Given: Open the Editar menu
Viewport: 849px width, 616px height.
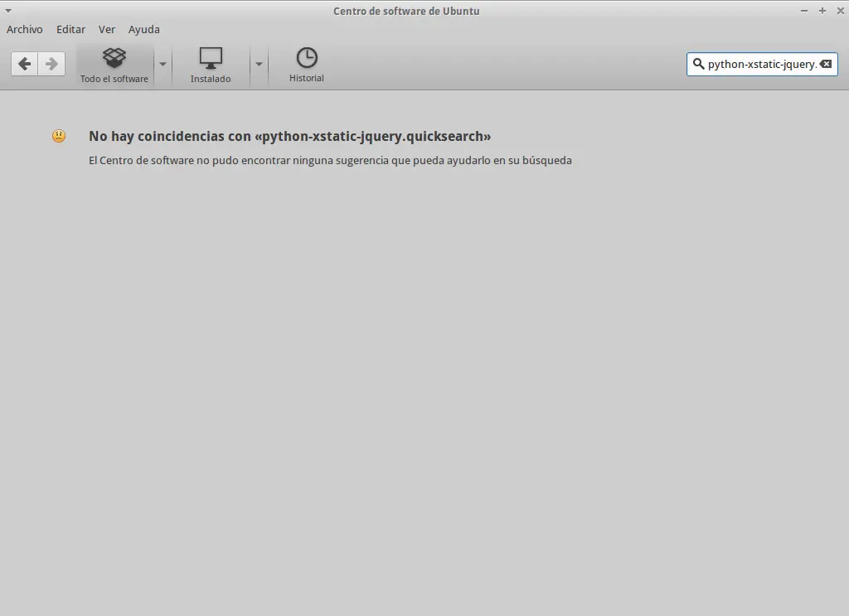Looking at the screenshot, I should pos(71,30).
